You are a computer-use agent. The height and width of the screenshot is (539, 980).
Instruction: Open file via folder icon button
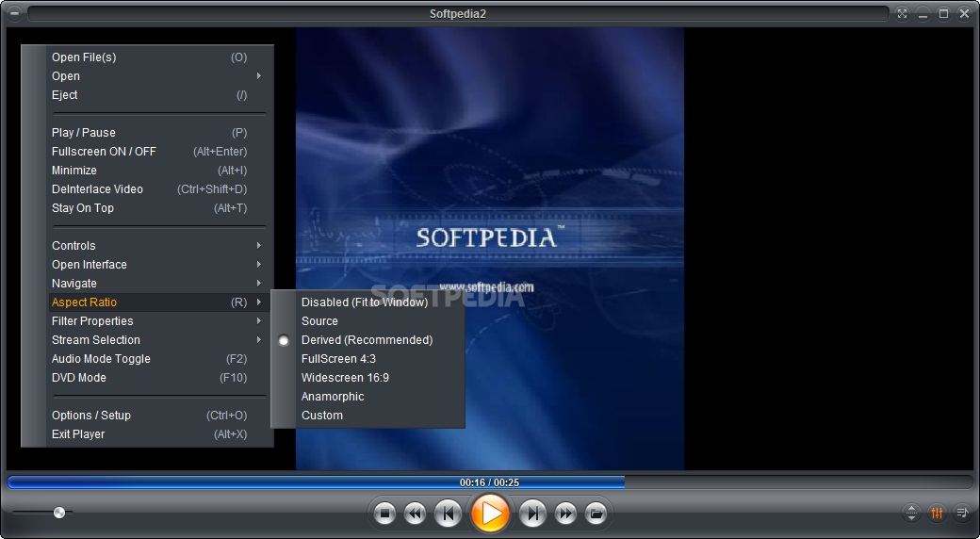596,514
